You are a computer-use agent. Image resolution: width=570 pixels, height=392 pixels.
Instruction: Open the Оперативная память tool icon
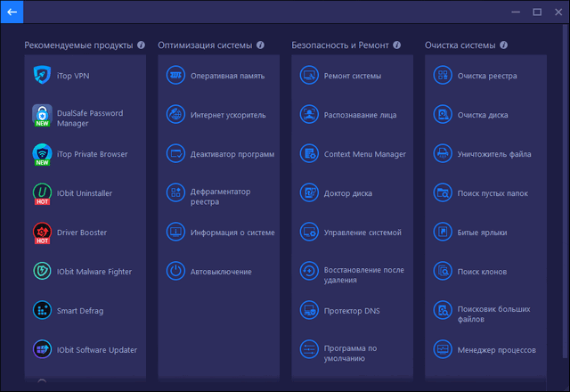(175, 75)
